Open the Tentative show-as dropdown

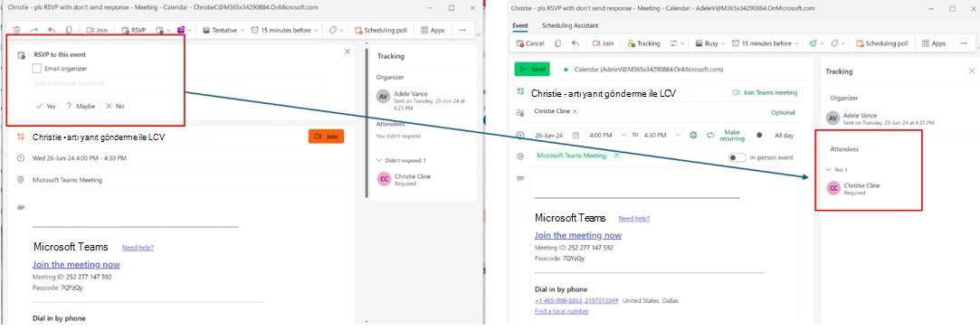224,30
